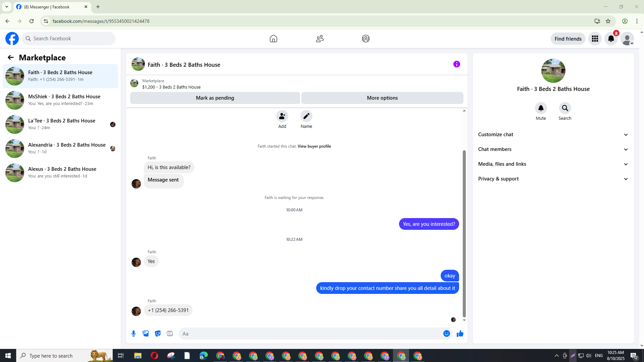
Task: Click the Windows taskbar search box
Action: point(64,356)
